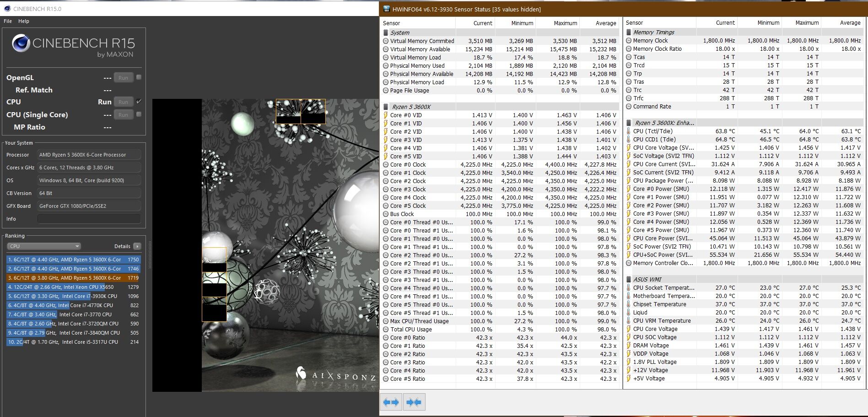The height and width of the screenshot is (417, 868).
Task: Click the Cinebench render preview image
Action: (265, 245)
